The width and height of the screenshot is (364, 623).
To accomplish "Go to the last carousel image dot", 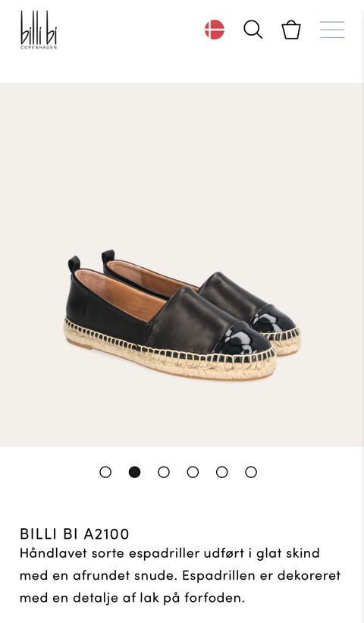I will click(x=251, y=472).
